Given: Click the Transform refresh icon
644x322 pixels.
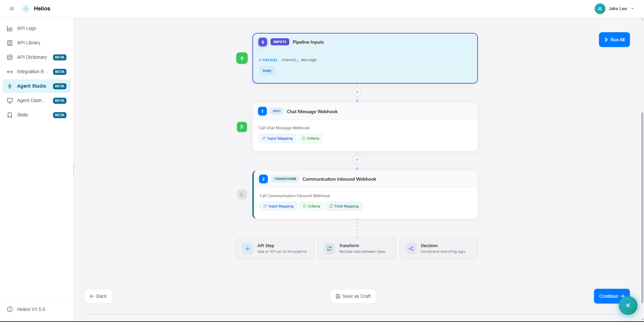Looking at the screenshot, I should 329,248.
